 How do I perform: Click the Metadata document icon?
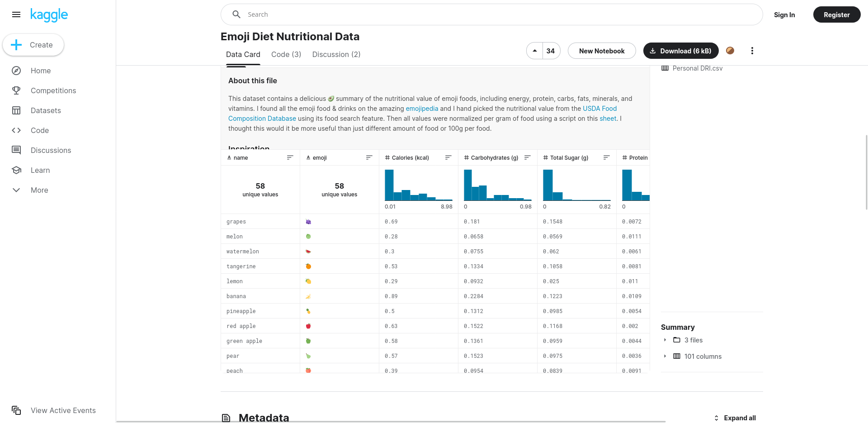[226, 418]
